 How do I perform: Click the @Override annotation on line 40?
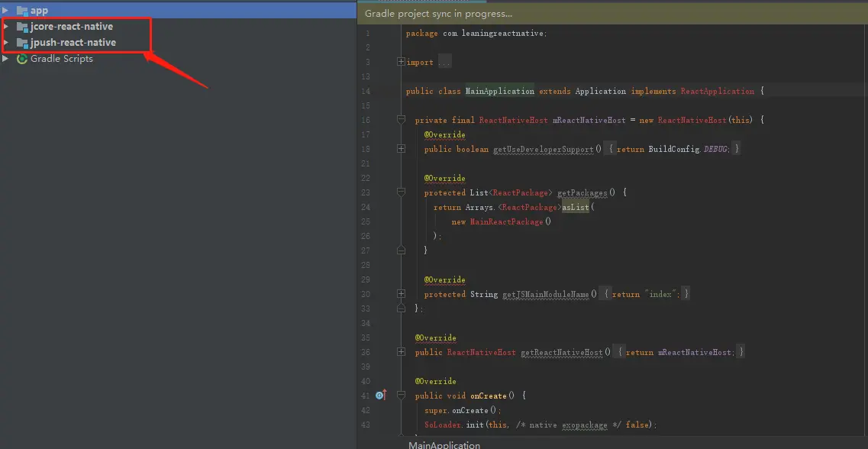coord(435,381)
